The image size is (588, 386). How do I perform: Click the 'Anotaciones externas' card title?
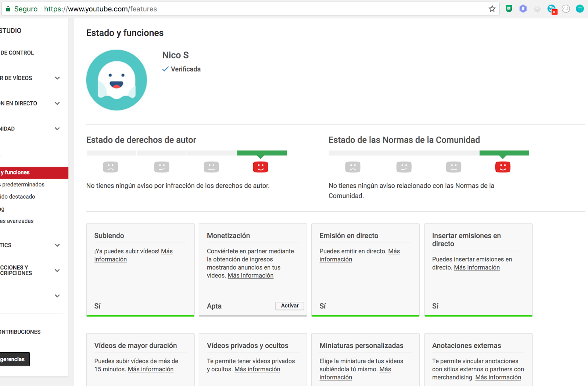coord(467,346)
